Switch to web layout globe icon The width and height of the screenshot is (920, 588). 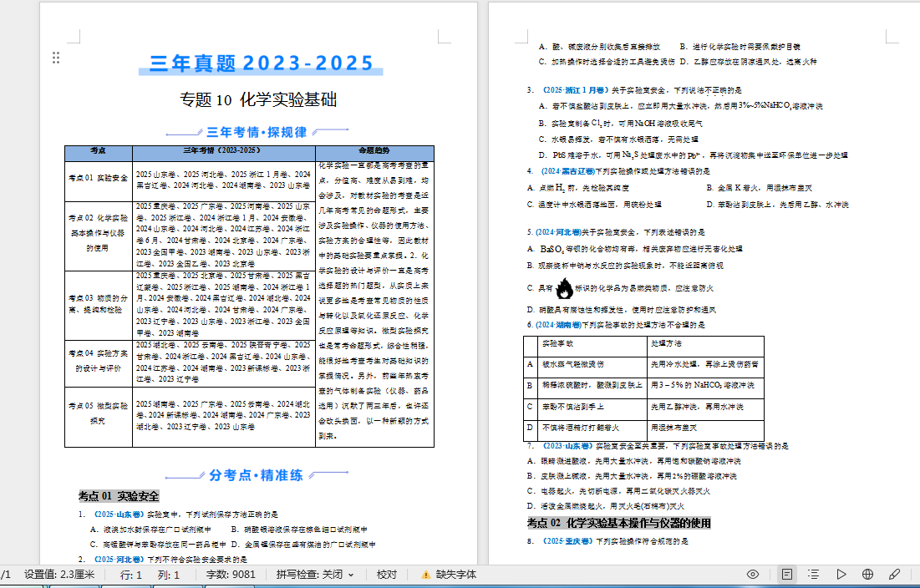[x=867, y=575]
